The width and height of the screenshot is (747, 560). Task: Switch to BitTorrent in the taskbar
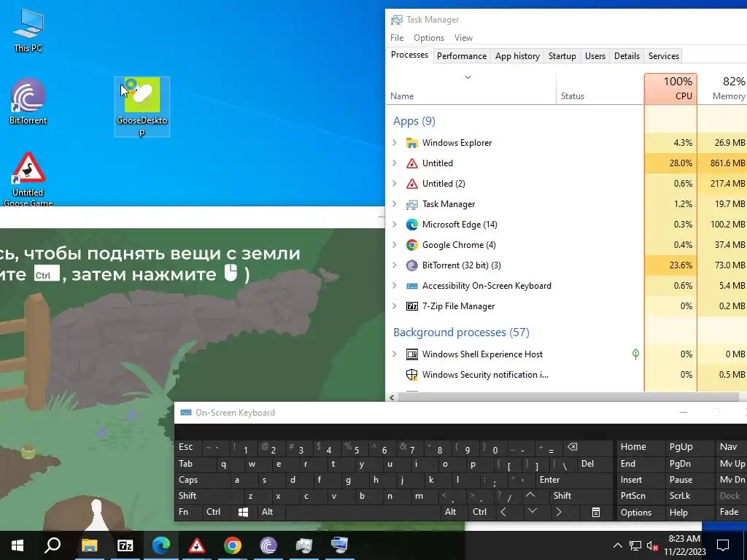(x=268, y=545)
